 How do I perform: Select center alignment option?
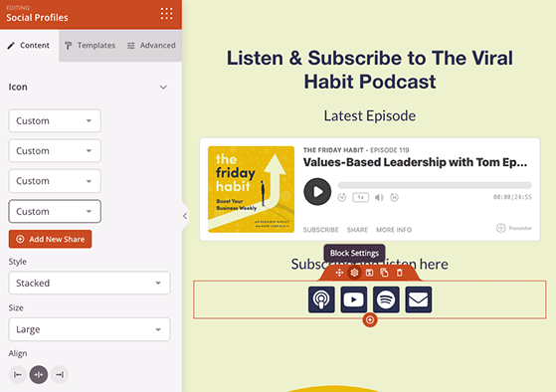point(39,375)
